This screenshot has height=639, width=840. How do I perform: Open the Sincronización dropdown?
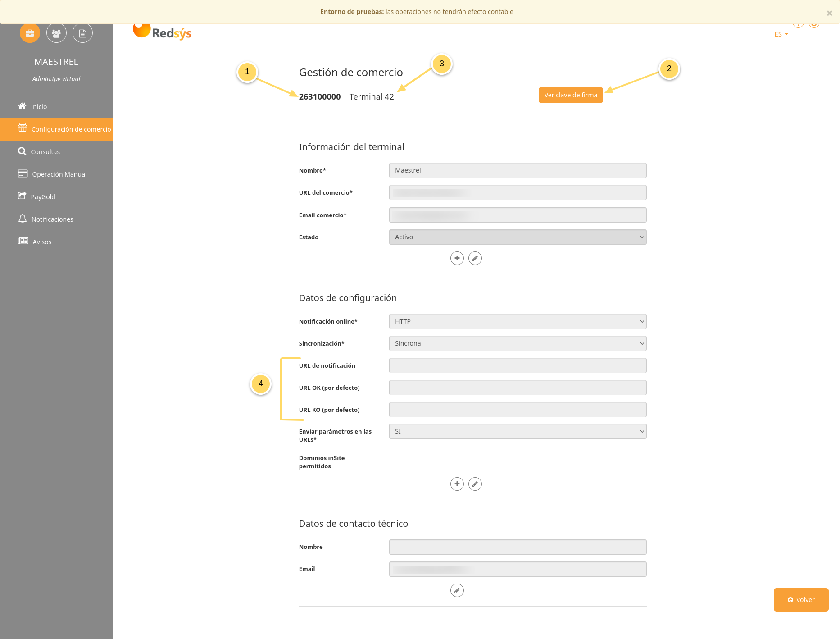[518, 343]
